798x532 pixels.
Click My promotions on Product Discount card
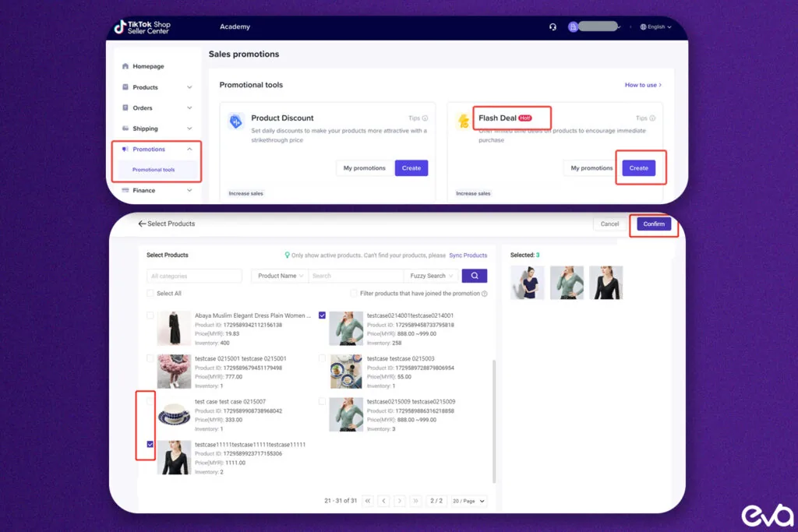(365, 167)
